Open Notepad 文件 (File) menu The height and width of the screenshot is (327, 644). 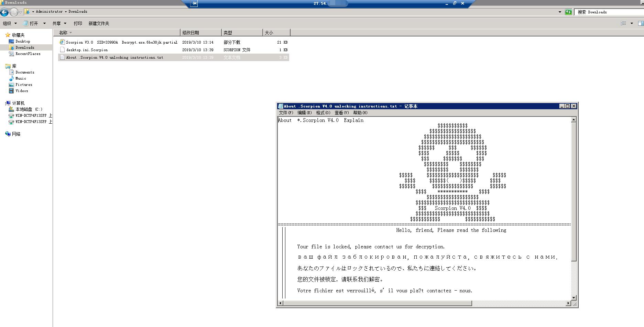pos(286,113)
